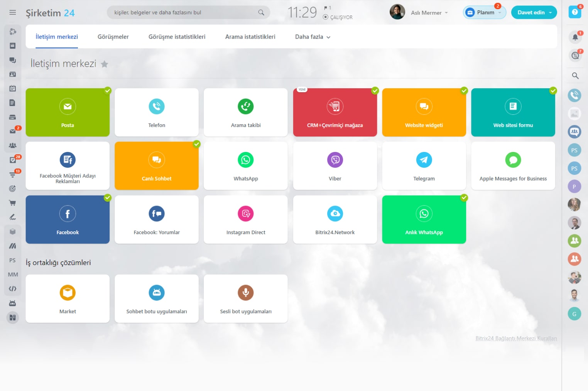Open the Arama istatistikleri tab
This screenshot has width=588, height=391.
(x=250, y=37)
